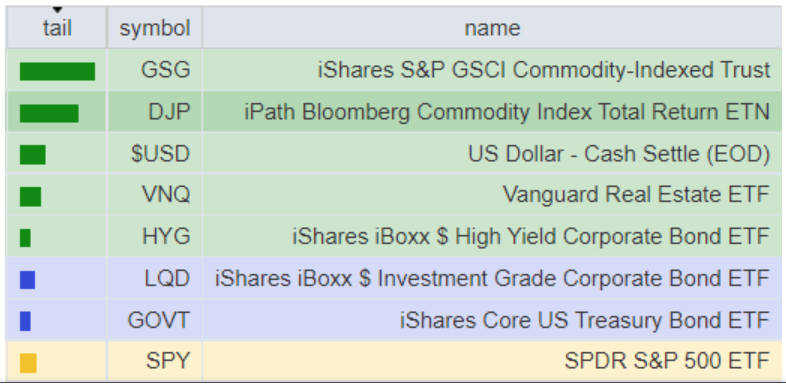Viewport: 786px width, 384px height.
Task: Select the $USD symbol cell
Action: tap(154, 153)
